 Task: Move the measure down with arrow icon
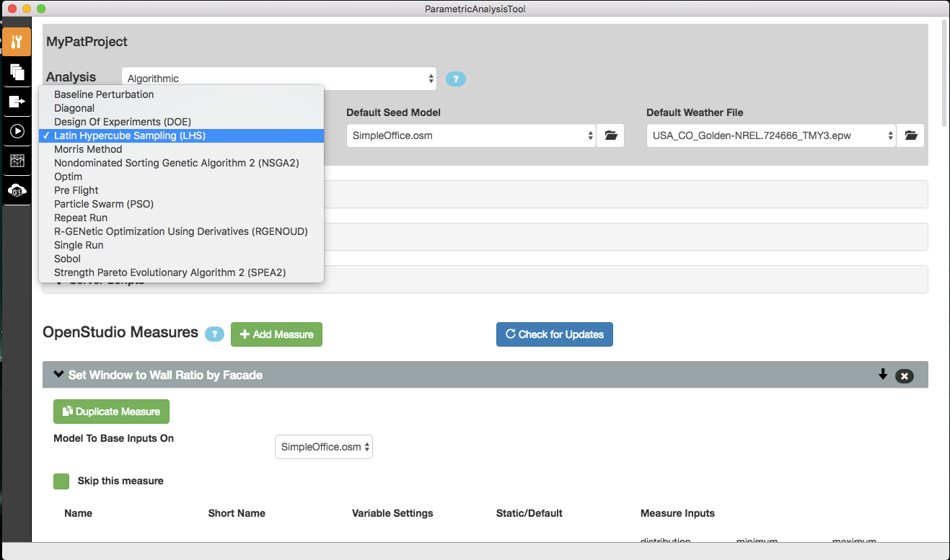(882, 375)
